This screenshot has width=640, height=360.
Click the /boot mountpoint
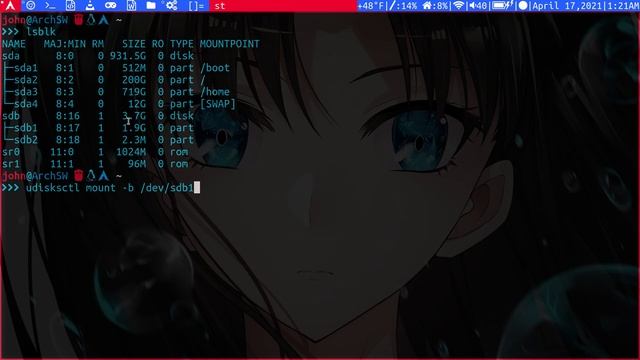215,68
